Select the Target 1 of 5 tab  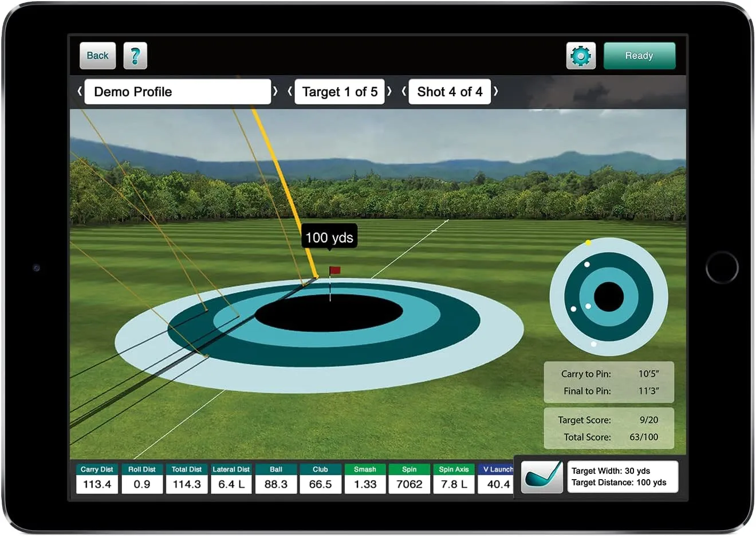point(340,92)
